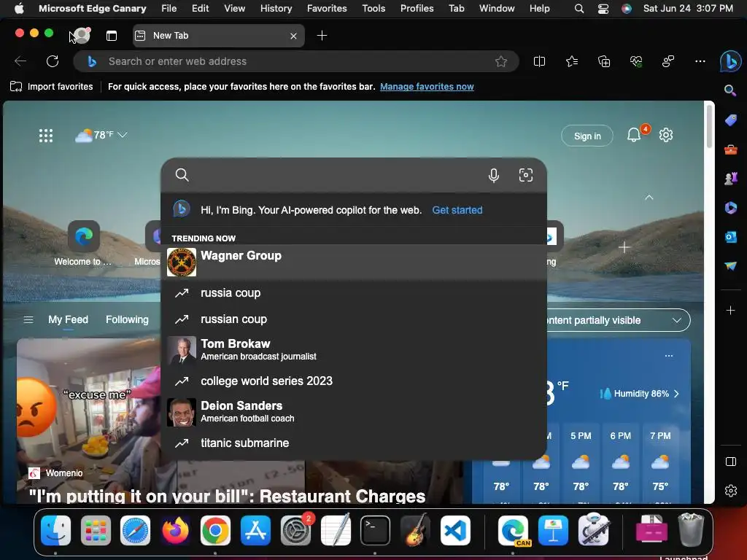Open the sidebar Outlook icon
The width and height of the screenshot is (747, 560).
point(731,237)
